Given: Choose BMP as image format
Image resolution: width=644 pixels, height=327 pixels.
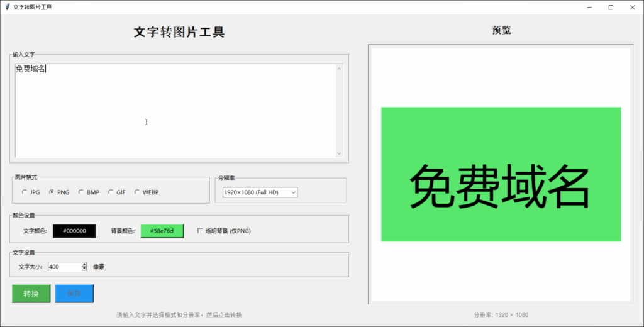Looking at the screenshot, I should click(x=81, y=192).
